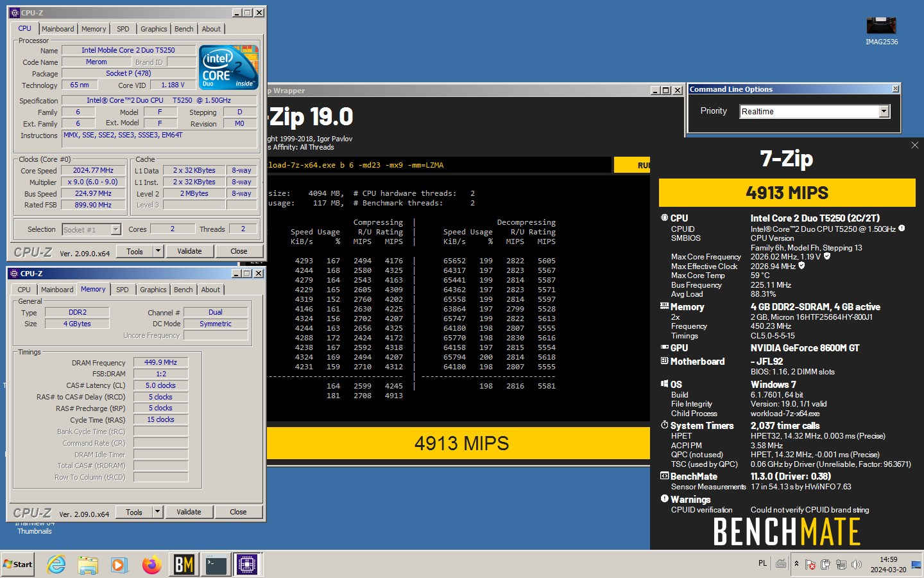
Task: Click the CAS# Latency value 5.0 clocks
Action: coord(160,385)
